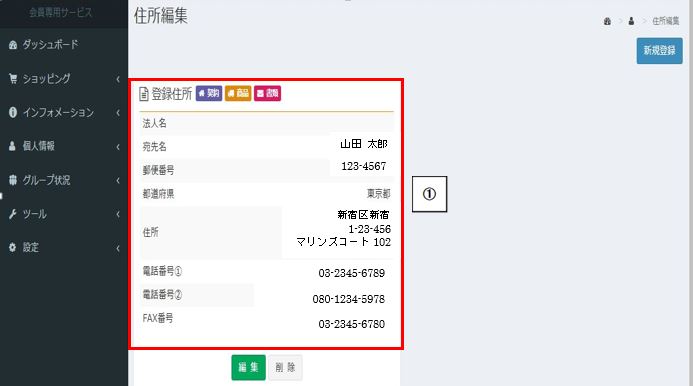693x386 pixels.
Task: Click the document icon beside 登録住所
Action: [144, 94]
